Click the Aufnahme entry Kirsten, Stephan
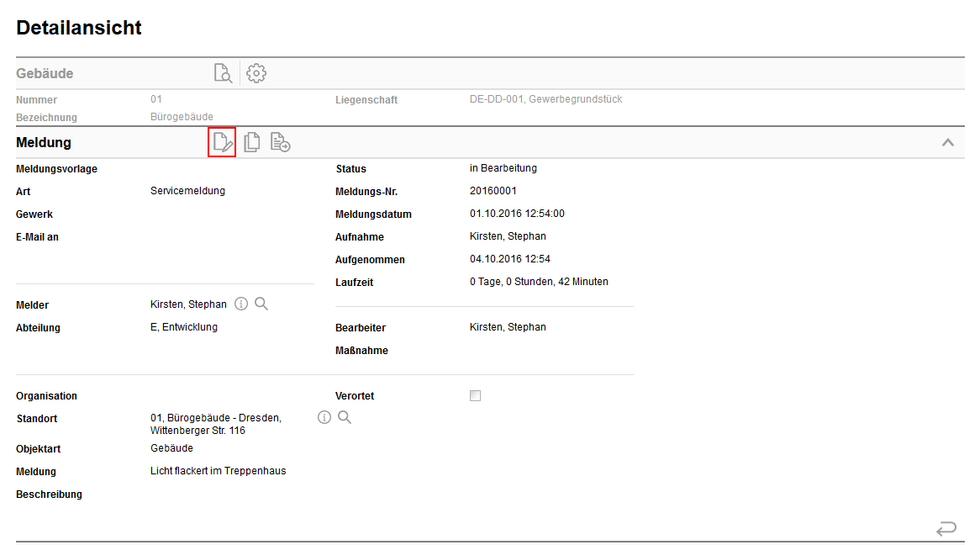This screenshot has height=545, width=980. (x=508, y=236)
